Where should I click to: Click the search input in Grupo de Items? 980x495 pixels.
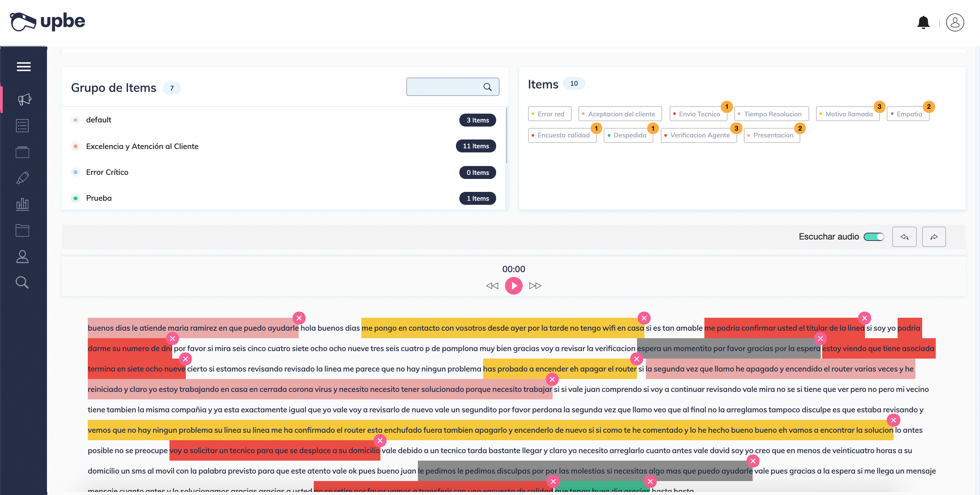click(x=452, y=87)
